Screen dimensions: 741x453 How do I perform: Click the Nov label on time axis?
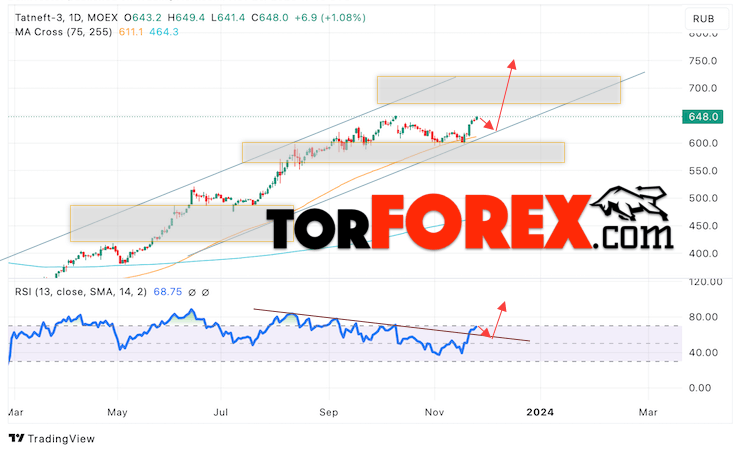434,412
